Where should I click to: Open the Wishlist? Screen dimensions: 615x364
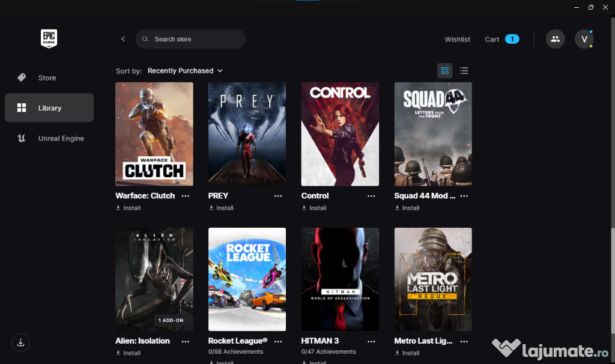[457, 39]
